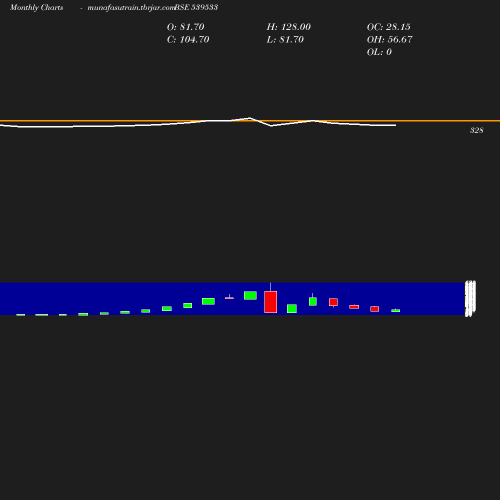The width and height of the screenshot is (500, 500).
Task: Click the "Monthly Charts" title text
Action: [37, 8]
